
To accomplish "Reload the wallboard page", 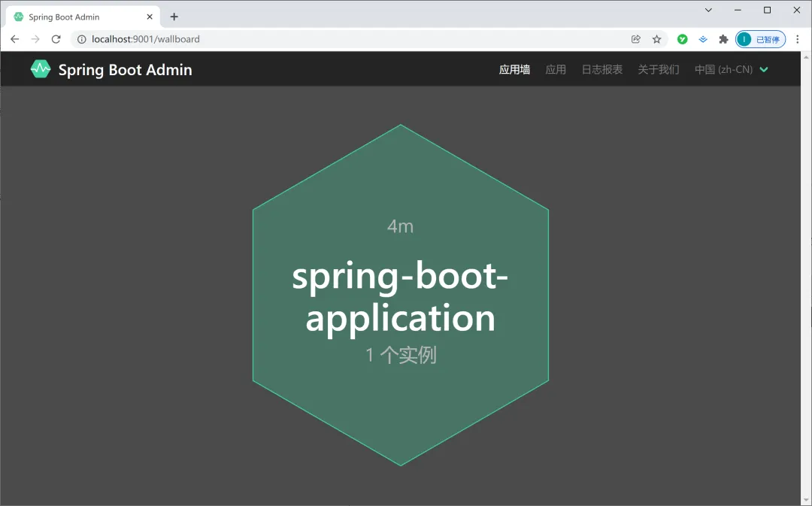I will (56, 39).
